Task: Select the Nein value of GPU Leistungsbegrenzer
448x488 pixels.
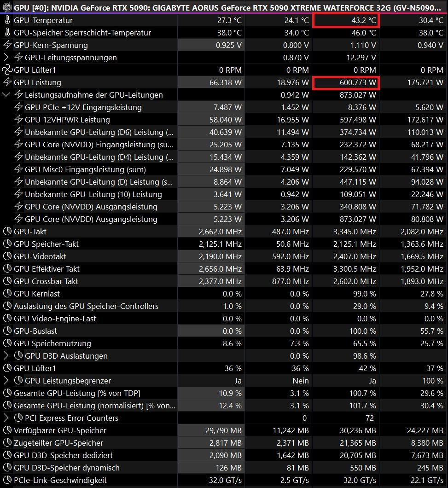Action: click(x=301, y=381)
